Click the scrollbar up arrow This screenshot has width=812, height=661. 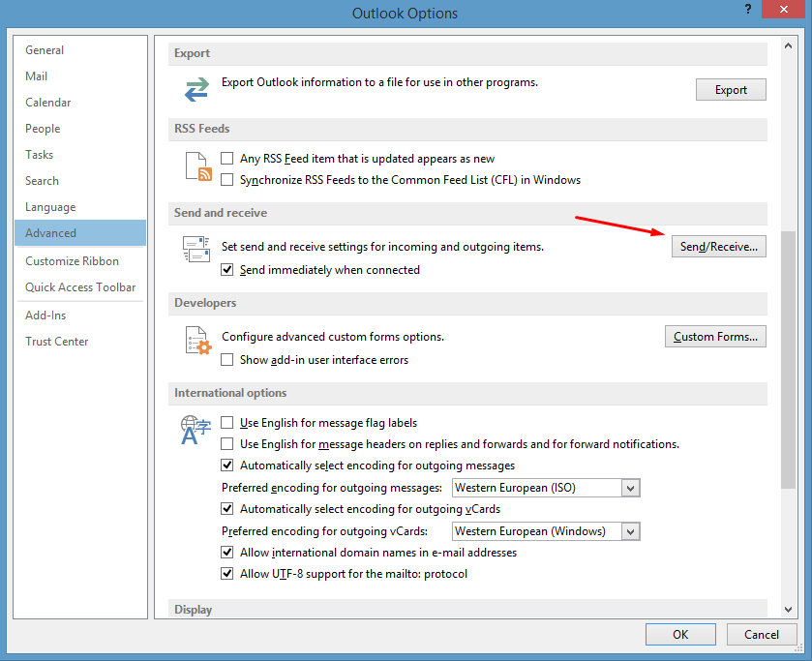click(788, 45)
